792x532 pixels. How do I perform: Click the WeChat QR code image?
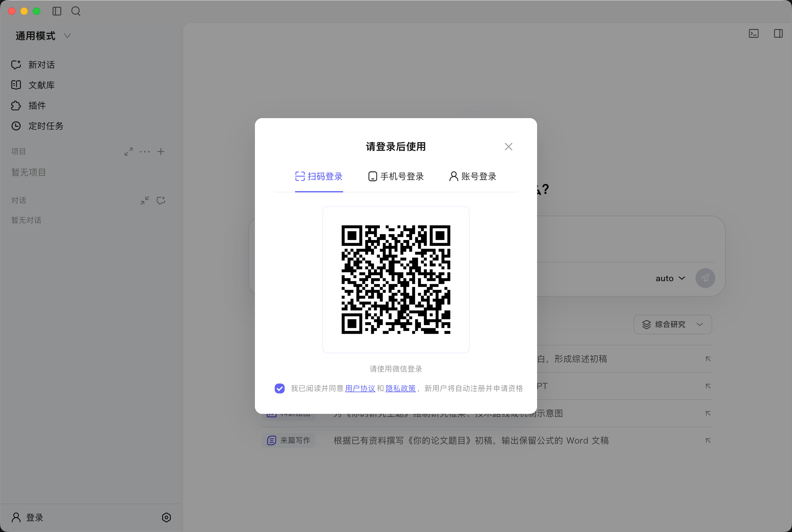[396, 280]
